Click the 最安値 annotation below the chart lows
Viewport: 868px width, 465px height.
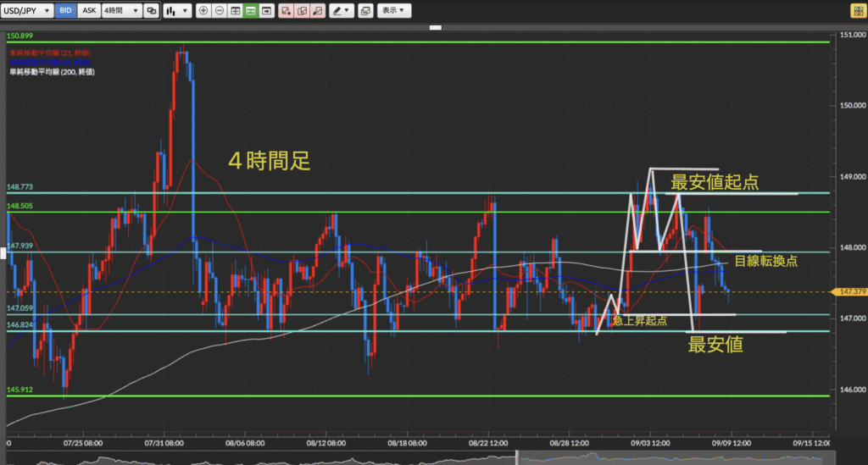[715, 345]
